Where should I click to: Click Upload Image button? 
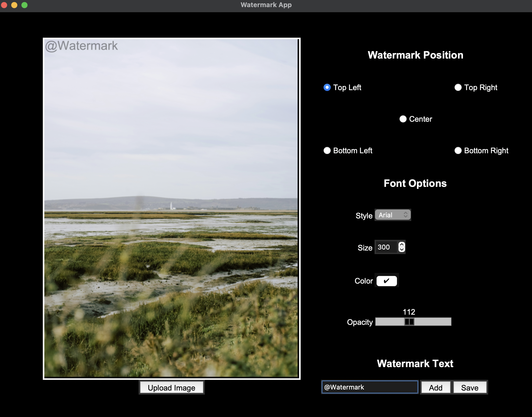tap(172, 388)
